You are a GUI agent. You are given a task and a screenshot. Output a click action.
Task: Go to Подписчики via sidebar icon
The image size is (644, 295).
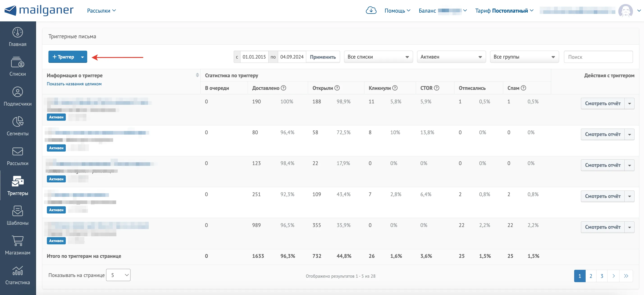pyautogui.click(x=18, y=92)
